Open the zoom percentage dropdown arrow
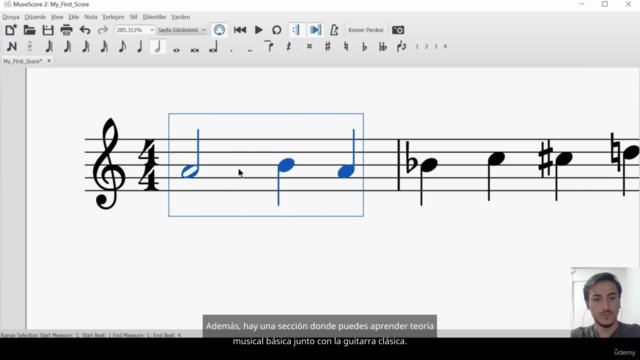The width and height of the screenshot is (640, 360). pos(152,30)
